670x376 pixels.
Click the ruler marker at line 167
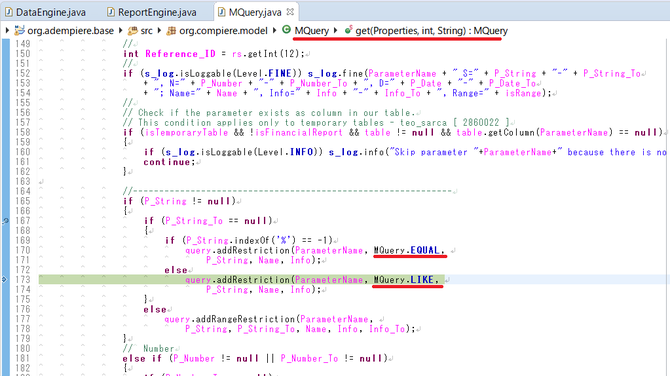pos(5,221)
